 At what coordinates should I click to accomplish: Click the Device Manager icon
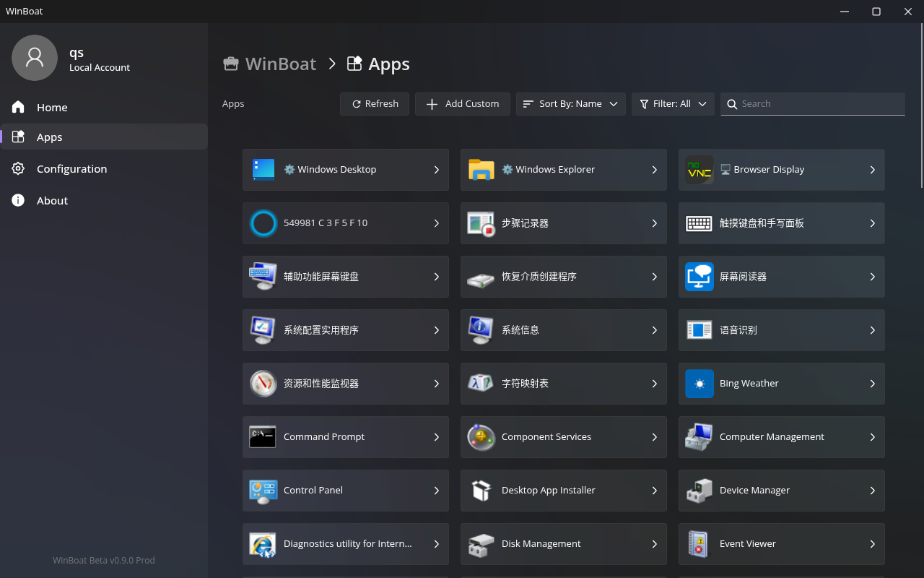coord(699,491)
